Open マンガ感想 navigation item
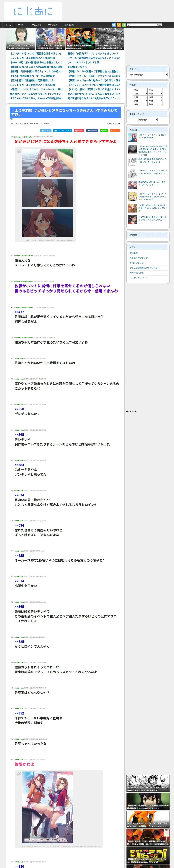Viewport: 174px width, 868px height. [53, 25]
